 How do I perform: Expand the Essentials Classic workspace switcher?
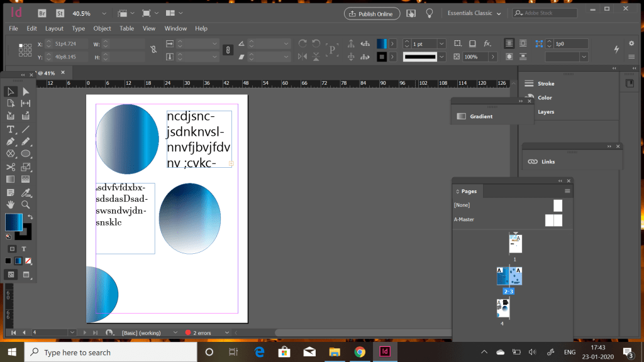[474, 13]
